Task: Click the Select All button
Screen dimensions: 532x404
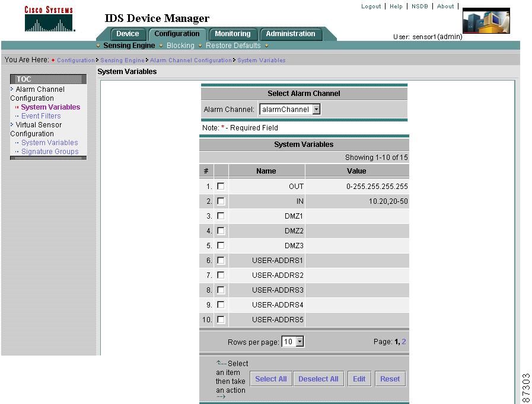Action: pyautogui.click(x=270, y=379)
